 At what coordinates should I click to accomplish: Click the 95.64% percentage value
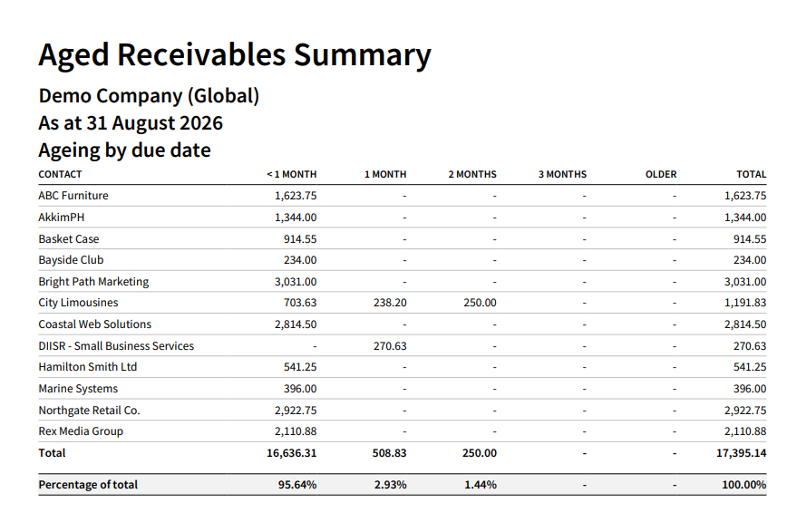297,484
